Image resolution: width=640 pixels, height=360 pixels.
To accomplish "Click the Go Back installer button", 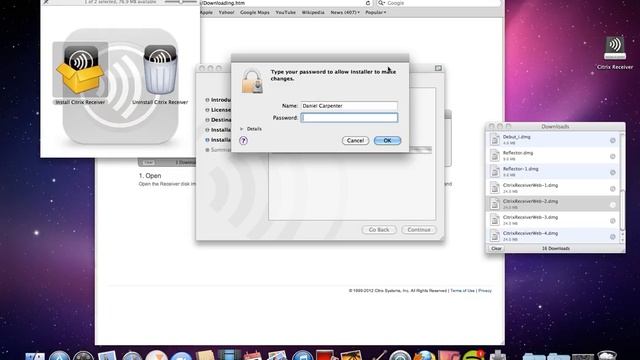I will [x=379, y=230].
